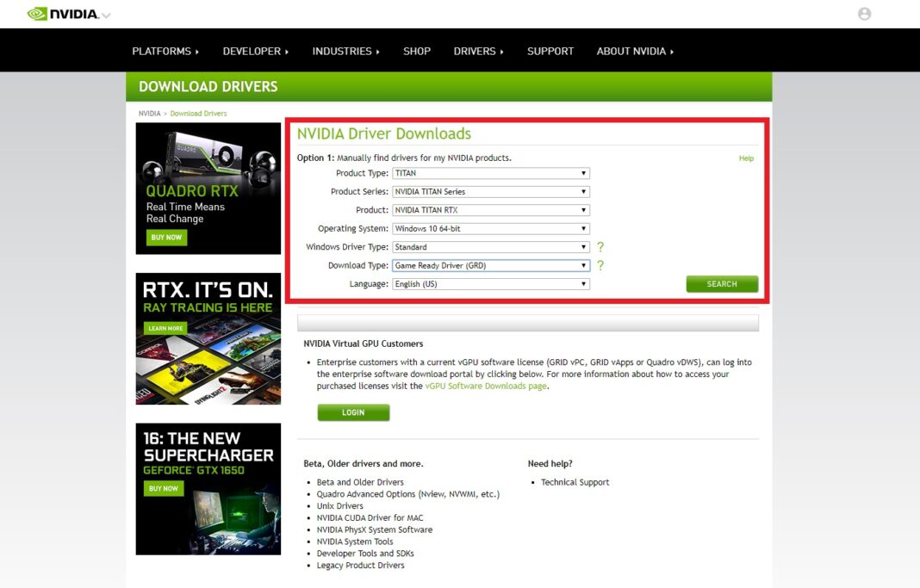The image size is (920, 588).
Task: Open the Technical Support link
Action: (x=575, y=482)
